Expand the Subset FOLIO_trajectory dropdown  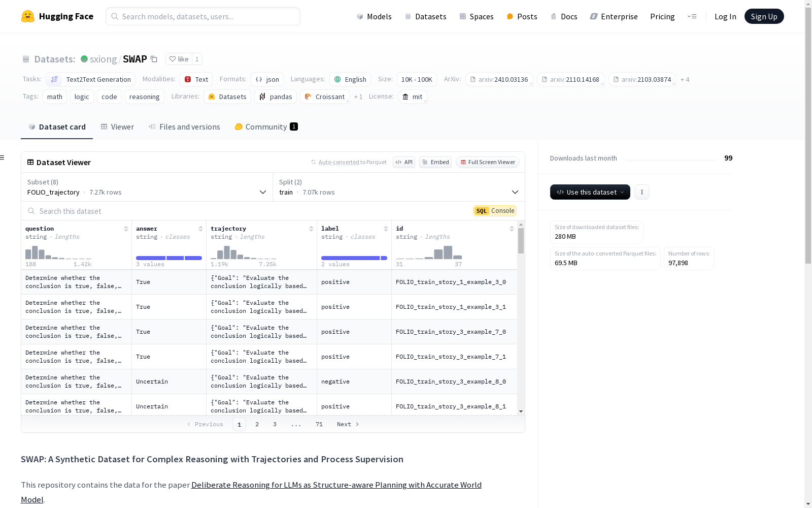(x=147, y=187)
